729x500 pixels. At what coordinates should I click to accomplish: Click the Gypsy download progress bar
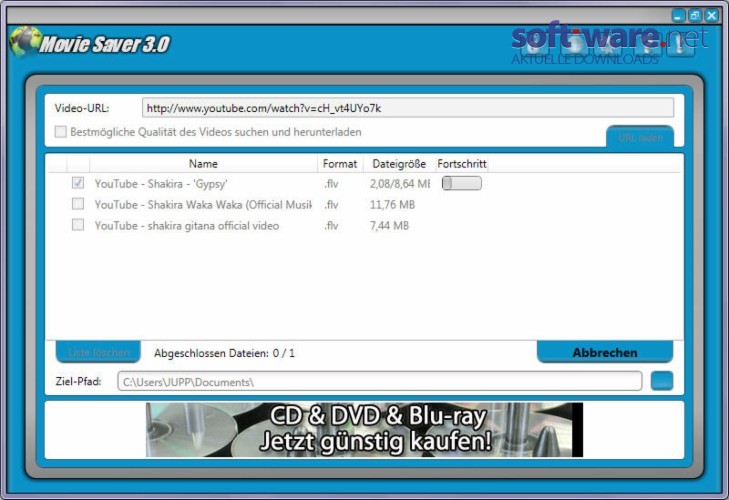click(462, 183)
